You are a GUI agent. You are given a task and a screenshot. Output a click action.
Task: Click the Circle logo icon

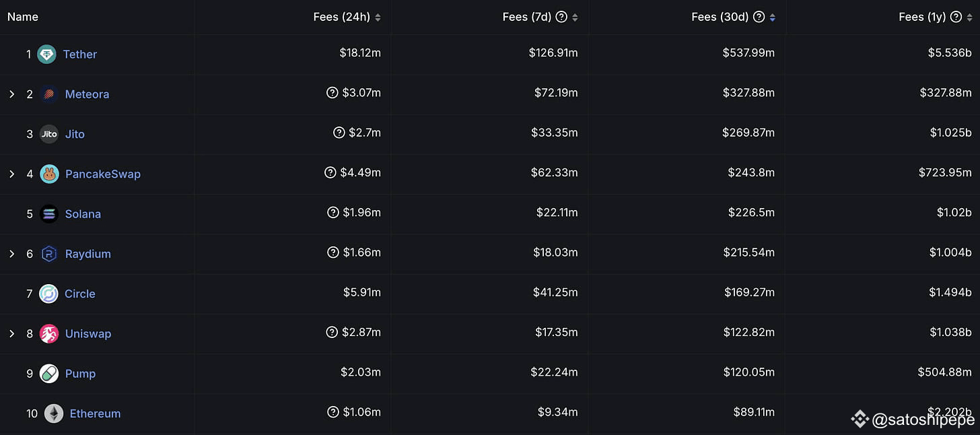pyautogui.click(x=48, y=294)
